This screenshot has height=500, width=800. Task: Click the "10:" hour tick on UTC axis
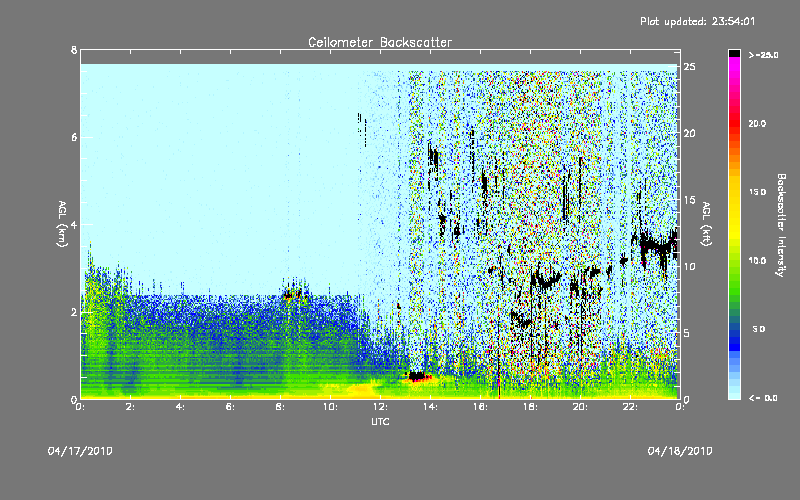pyautogui.click(x=330, y=407)
